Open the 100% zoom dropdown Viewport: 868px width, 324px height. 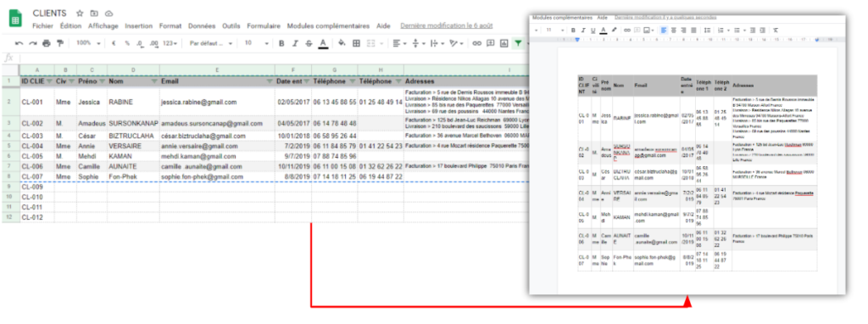click(x=88, y=43)
